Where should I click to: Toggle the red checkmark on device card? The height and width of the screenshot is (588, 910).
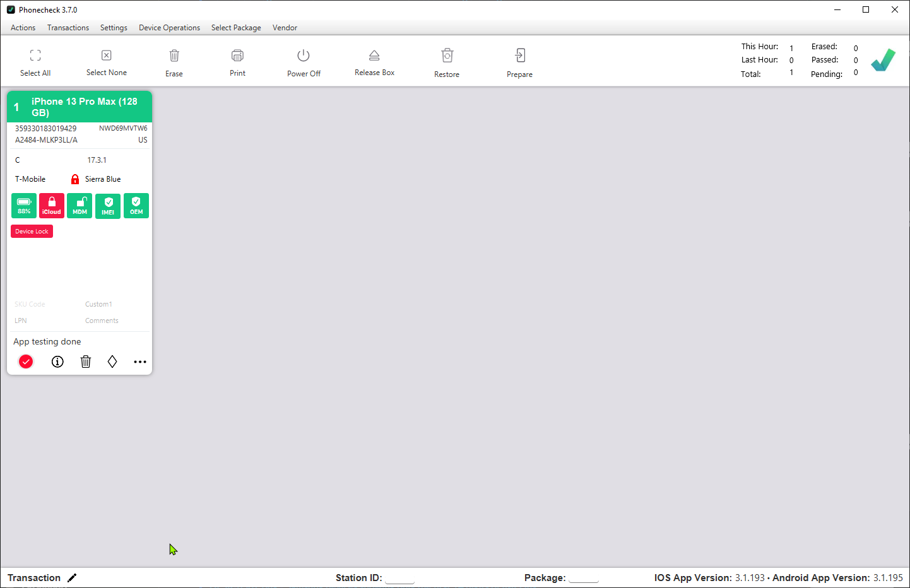pyautogui.click(x=26, y=362)
